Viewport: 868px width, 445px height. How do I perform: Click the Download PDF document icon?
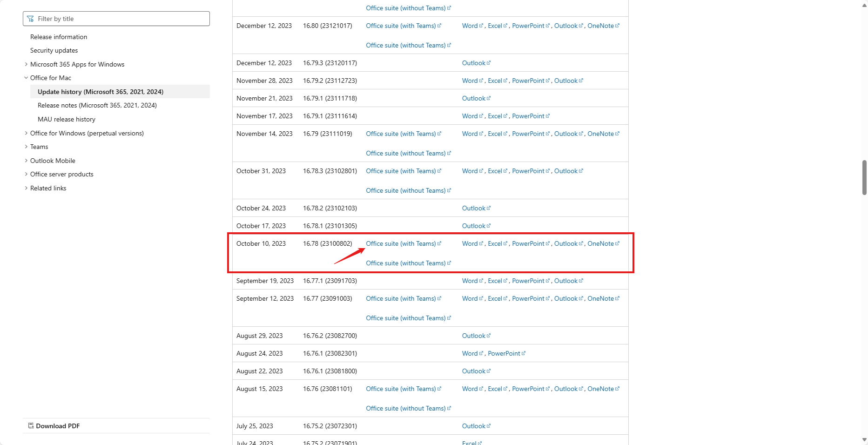31,426
